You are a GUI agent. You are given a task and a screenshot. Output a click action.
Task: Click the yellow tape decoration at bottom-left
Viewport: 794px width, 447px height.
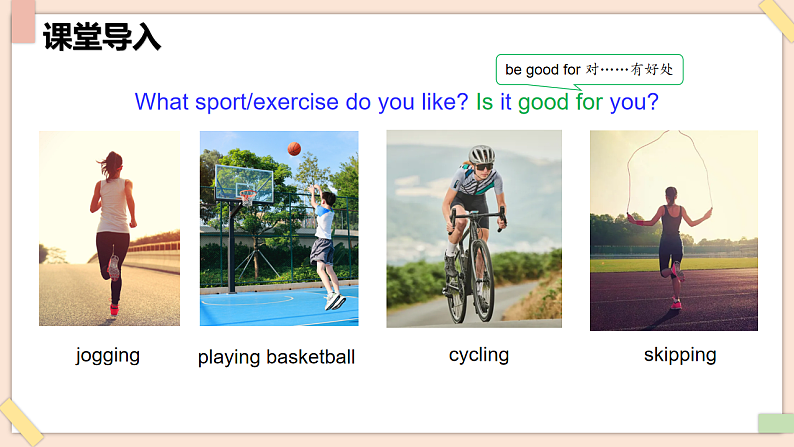(20, 421)
